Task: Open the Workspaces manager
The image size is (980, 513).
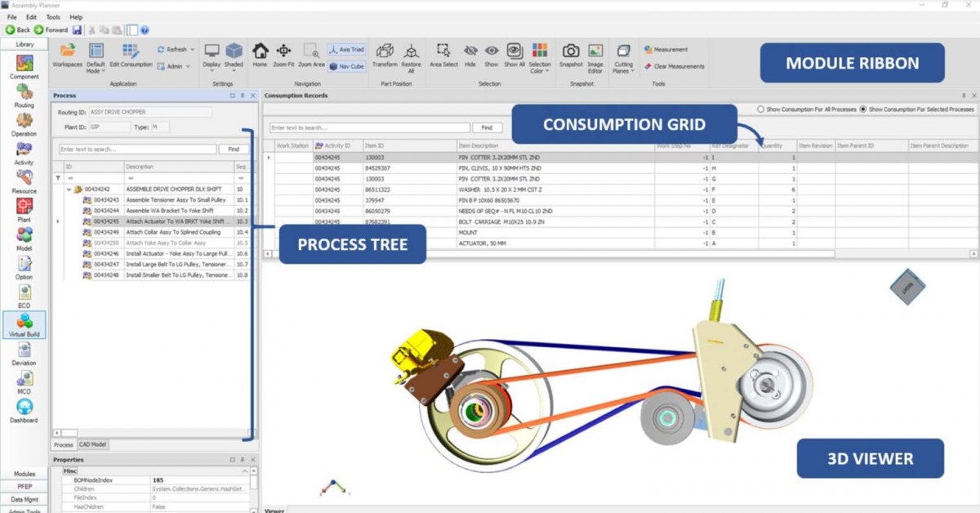Action: click(67, 56)
